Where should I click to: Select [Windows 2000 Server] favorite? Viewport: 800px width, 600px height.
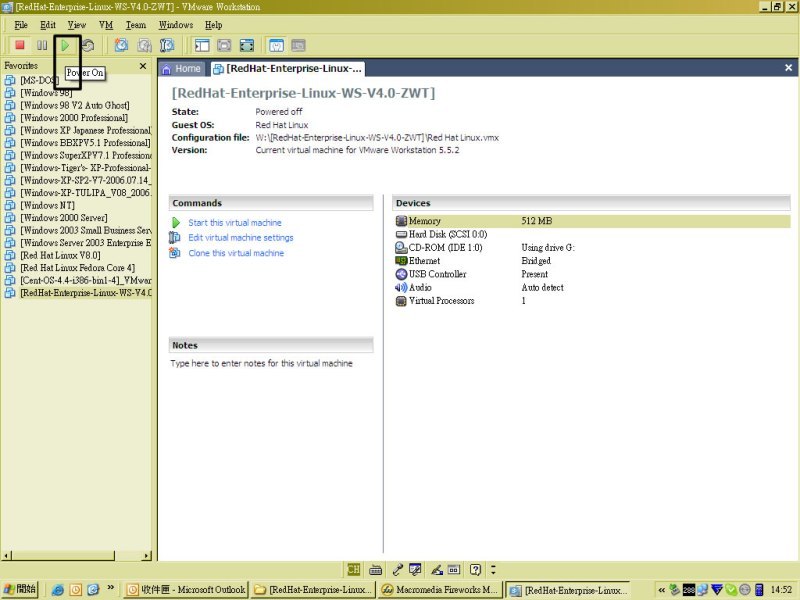tap(64, 218)
